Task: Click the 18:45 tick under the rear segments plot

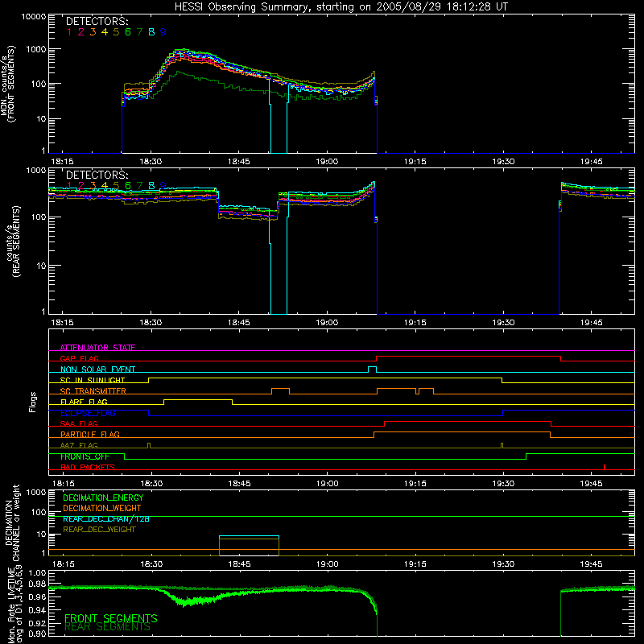Action: [238, 323]
